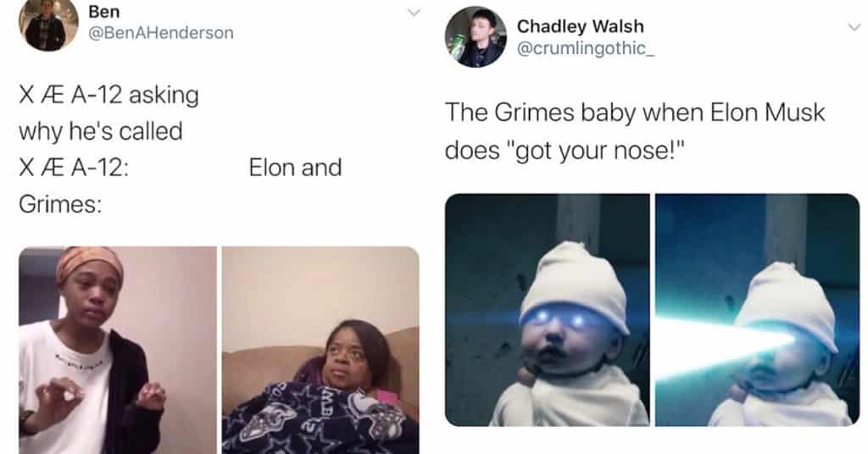The width and height of the screenshot is (868, 454).
Task: Click the @BenAHenderson handle
Action: pyautogui.click(x=161, y=33)
